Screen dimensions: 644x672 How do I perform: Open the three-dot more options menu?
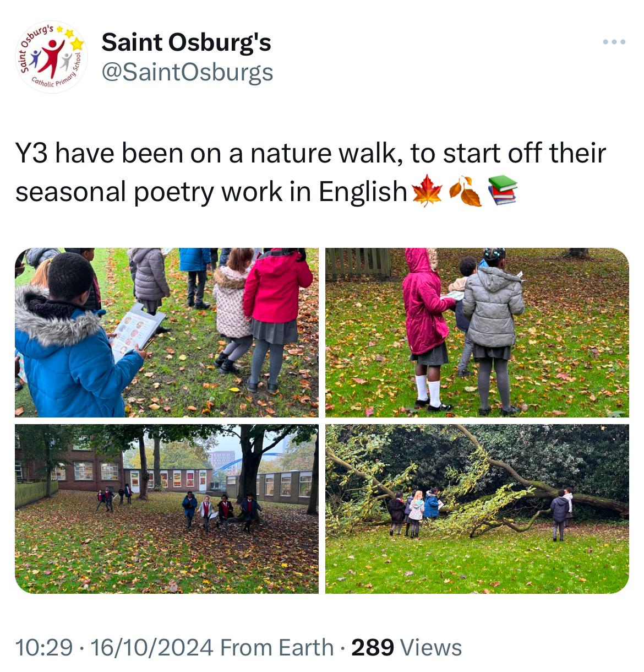click(x=614, y=42)
